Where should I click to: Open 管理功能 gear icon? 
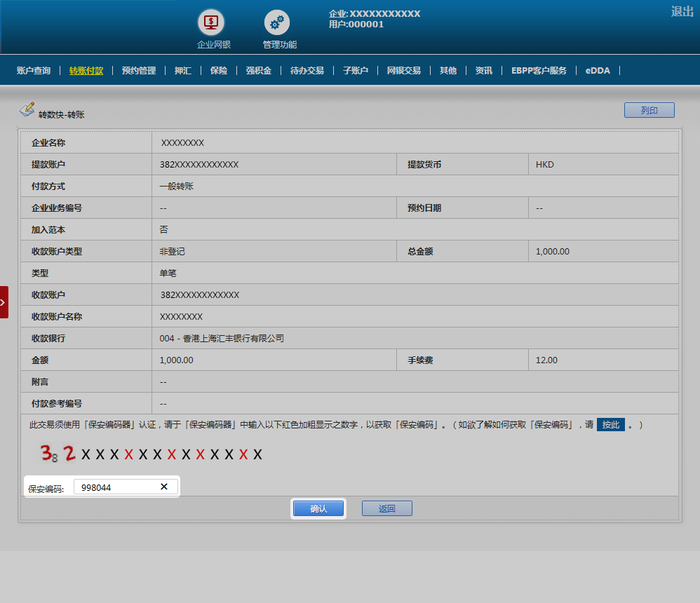(277, 22)
